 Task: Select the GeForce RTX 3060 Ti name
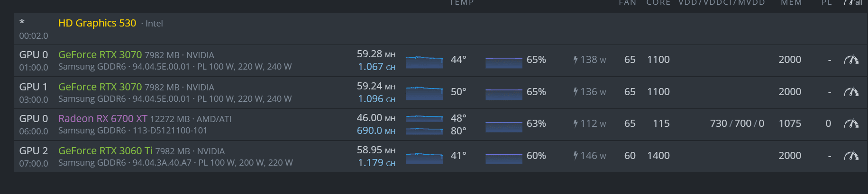click(x=105, y=151)
